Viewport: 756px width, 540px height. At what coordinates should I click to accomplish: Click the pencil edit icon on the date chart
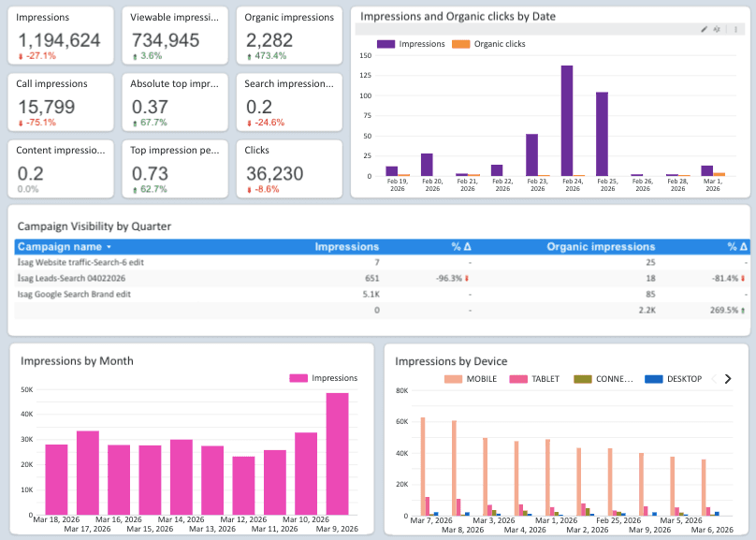(705, 29)
